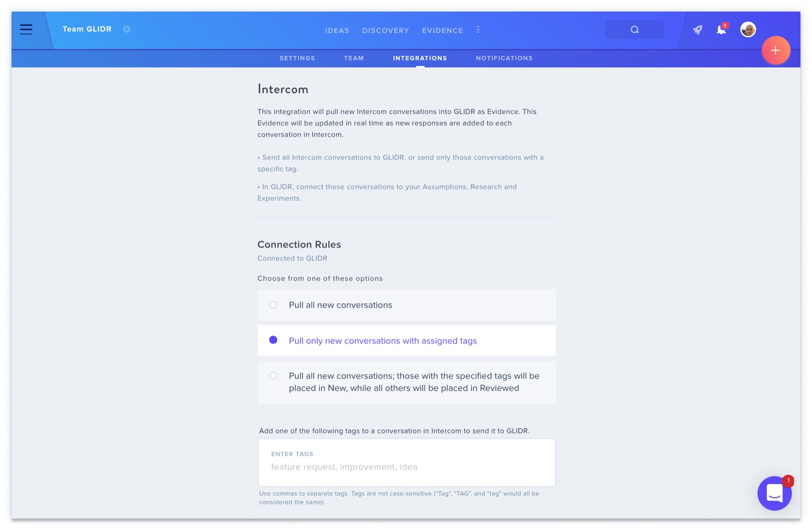This screenshot has height=530, width=812.
Task: Switch to the Team tab
Action: click(354, 58)
